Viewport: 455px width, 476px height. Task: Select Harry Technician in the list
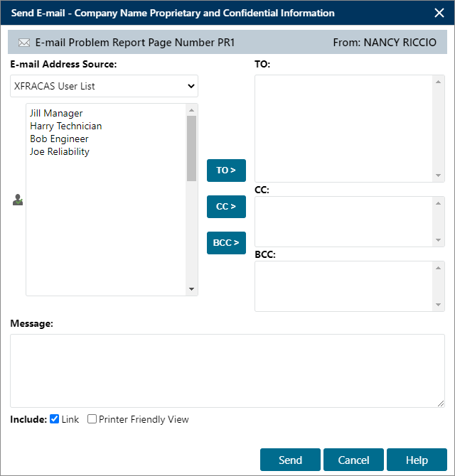click(x=65, y=126)
